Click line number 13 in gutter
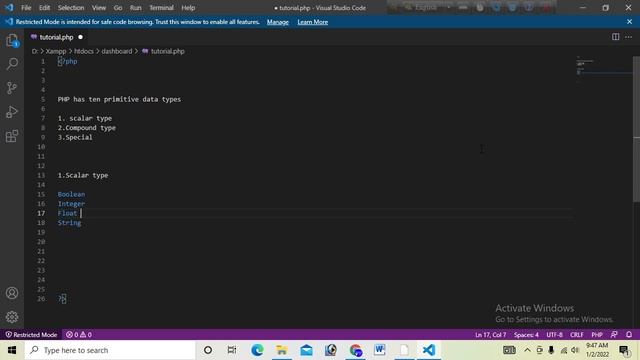The image size is (640, 360). pos(41,176)
